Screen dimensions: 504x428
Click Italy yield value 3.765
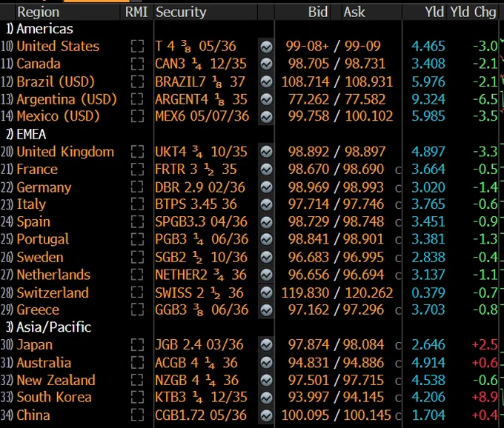(428, 204)
